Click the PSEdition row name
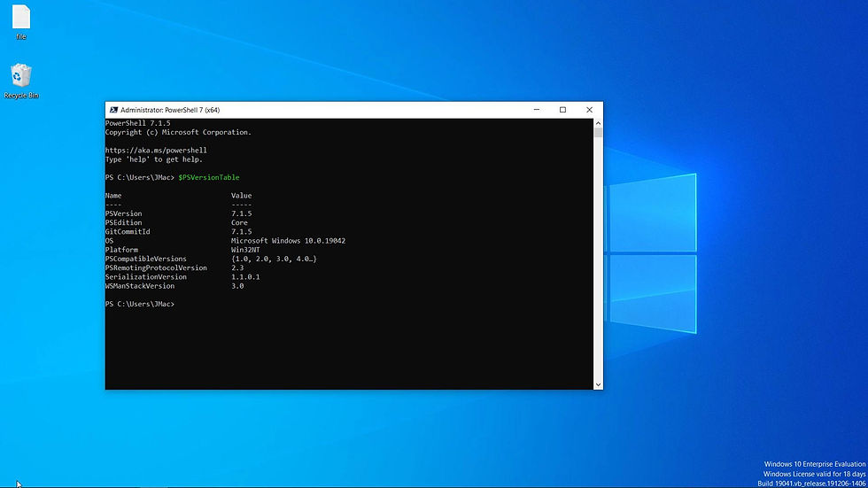 (x=123, y=222)
